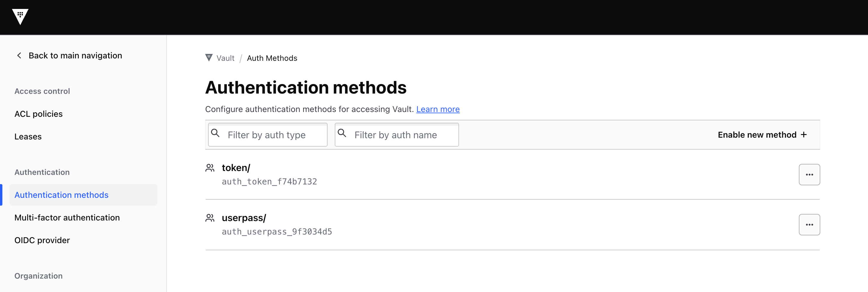Screen dimensions: 868x292
Task: Open the Learn more link
Action: [x=438, y=109]
